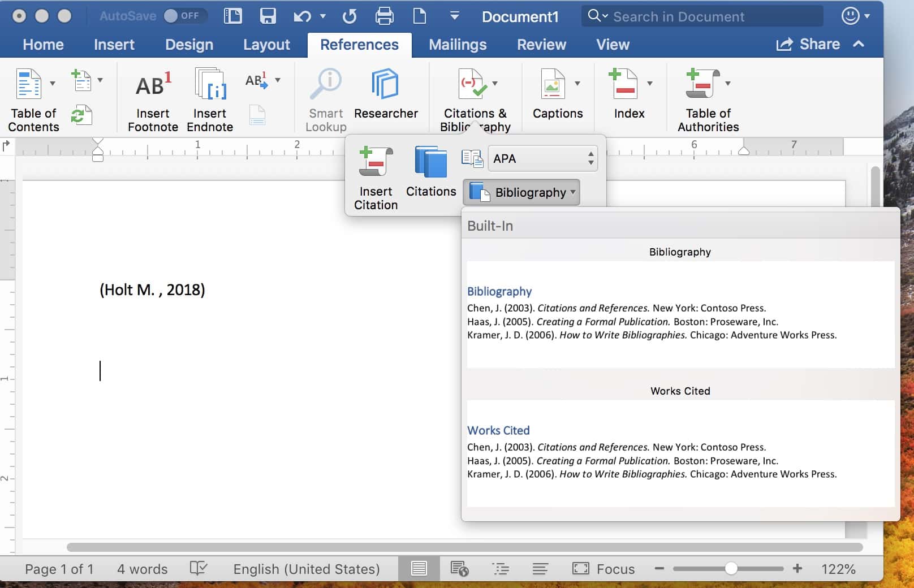Open the Mailings tab

pyautogui.click(x=458, y=45)
